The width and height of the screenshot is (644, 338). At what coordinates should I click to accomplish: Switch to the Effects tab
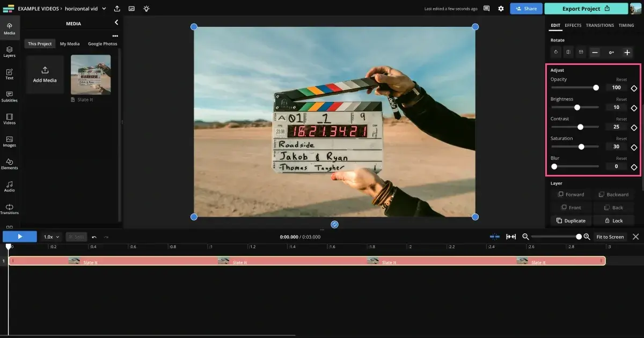(573, 25)
